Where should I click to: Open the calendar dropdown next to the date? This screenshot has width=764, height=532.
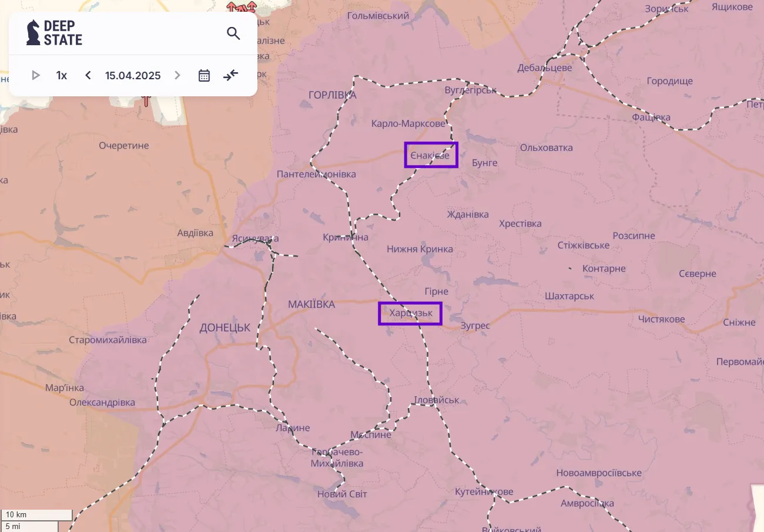204,75
